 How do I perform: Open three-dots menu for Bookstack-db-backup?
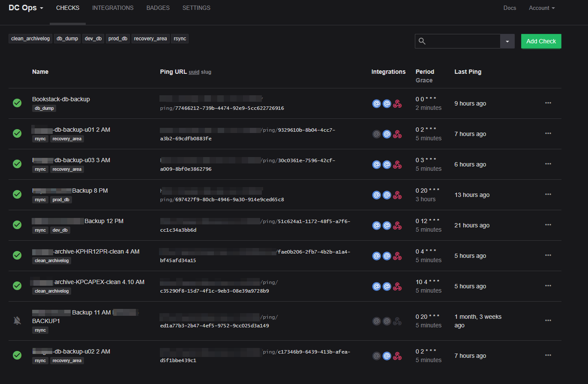548,103
